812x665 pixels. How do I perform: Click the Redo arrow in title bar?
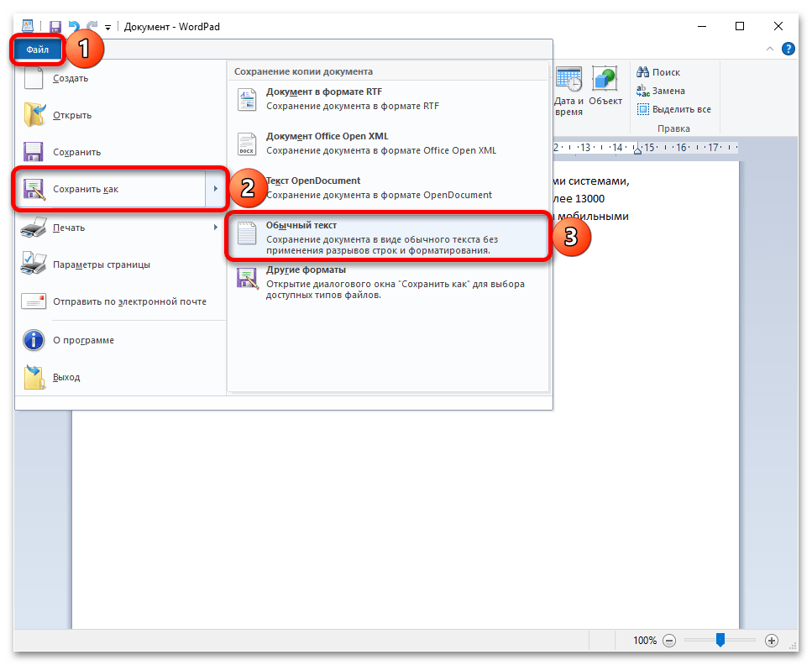(x=92, y=26)
